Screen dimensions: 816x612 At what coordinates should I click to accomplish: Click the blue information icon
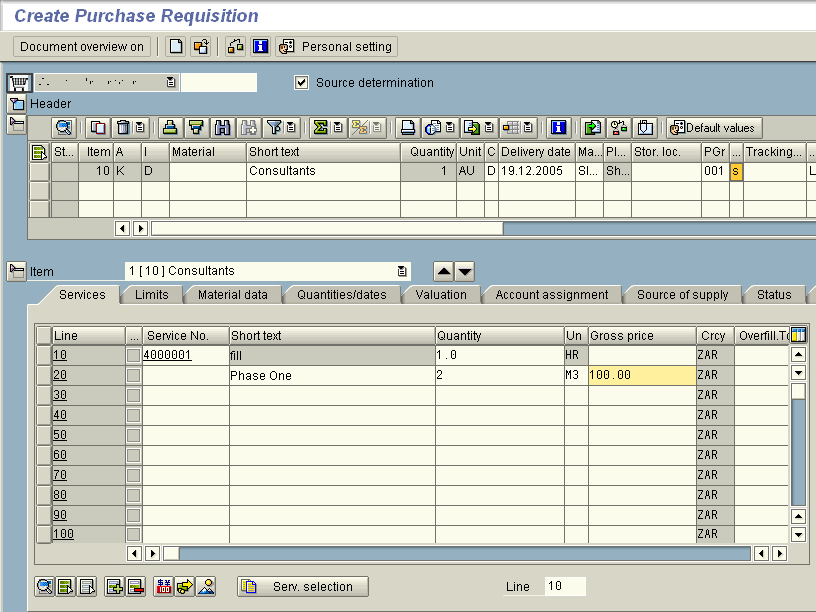559,128
